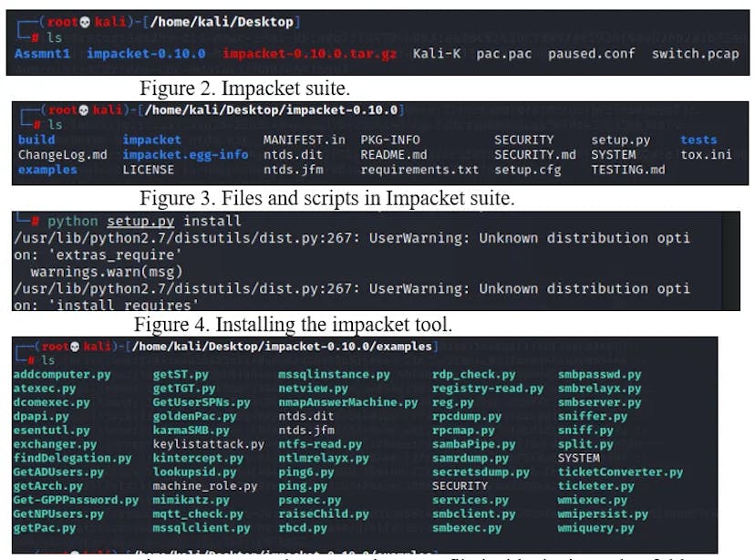Click the wmiexec.py script
The width and height of the screenshot is (755, 560).
pos(593,500)
